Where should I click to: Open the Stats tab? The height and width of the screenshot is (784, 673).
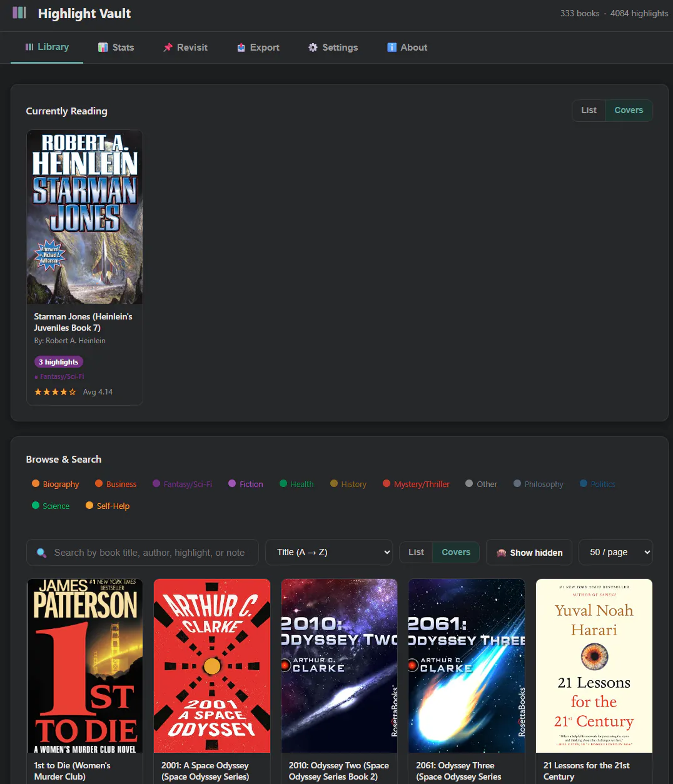(x=116, y=48)
